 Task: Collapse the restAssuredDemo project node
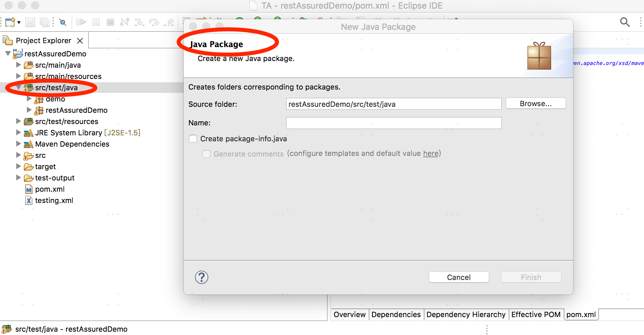tap(8, 53)
